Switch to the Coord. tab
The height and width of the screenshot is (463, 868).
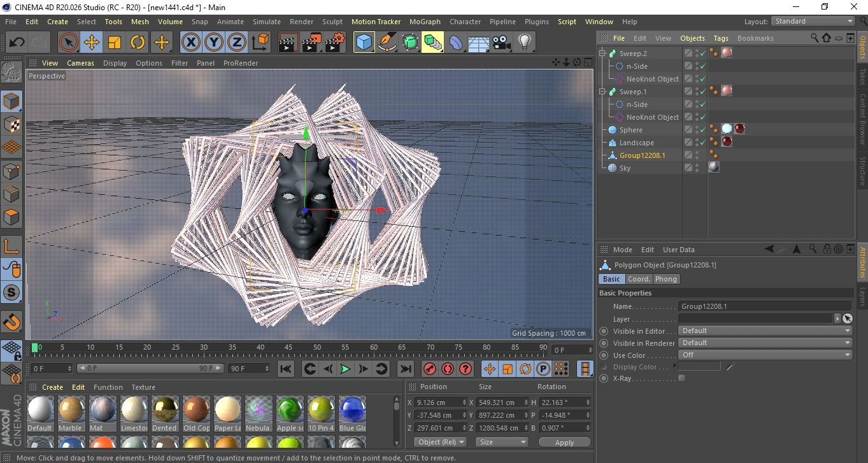click(x=639, y=279)
